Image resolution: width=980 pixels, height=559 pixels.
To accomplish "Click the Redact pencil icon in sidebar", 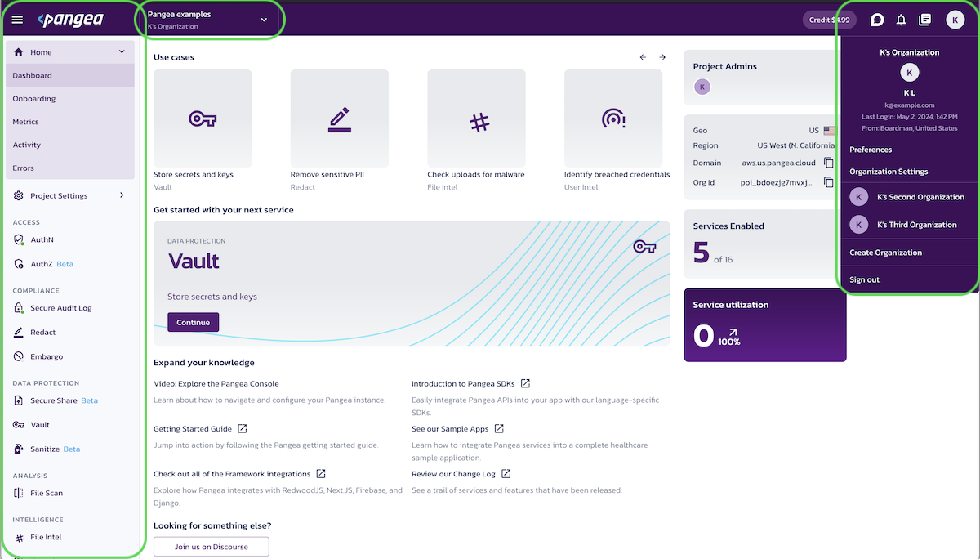I will click(19, 332).
